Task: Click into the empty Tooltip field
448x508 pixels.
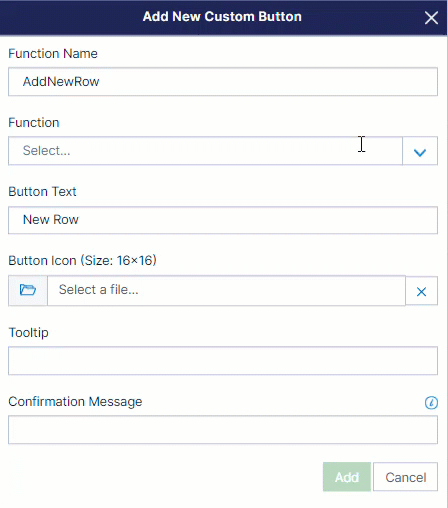Action: coord(223,361)
